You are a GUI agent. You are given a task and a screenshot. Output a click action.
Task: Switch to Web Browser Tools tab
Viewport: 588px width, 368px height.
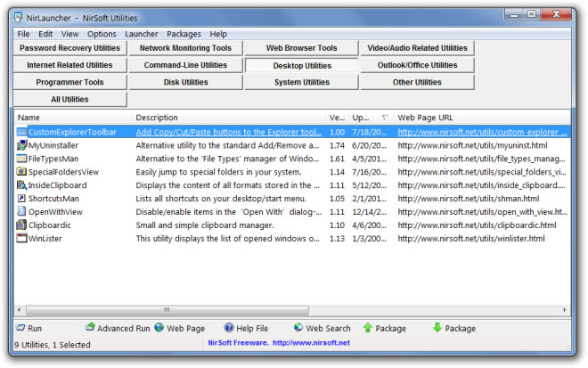point(301,48)
